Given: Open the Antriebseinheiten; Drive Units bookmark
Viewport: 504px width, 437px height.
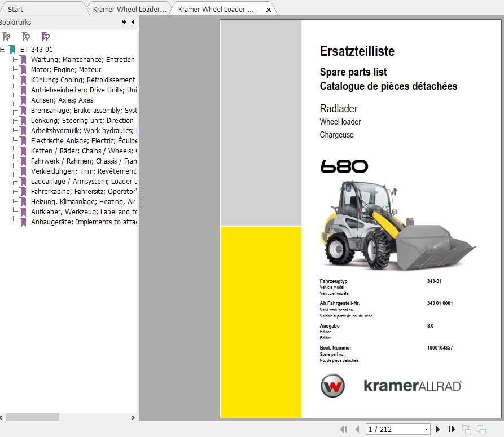Looking at the screenshot, I should [84, 90].
